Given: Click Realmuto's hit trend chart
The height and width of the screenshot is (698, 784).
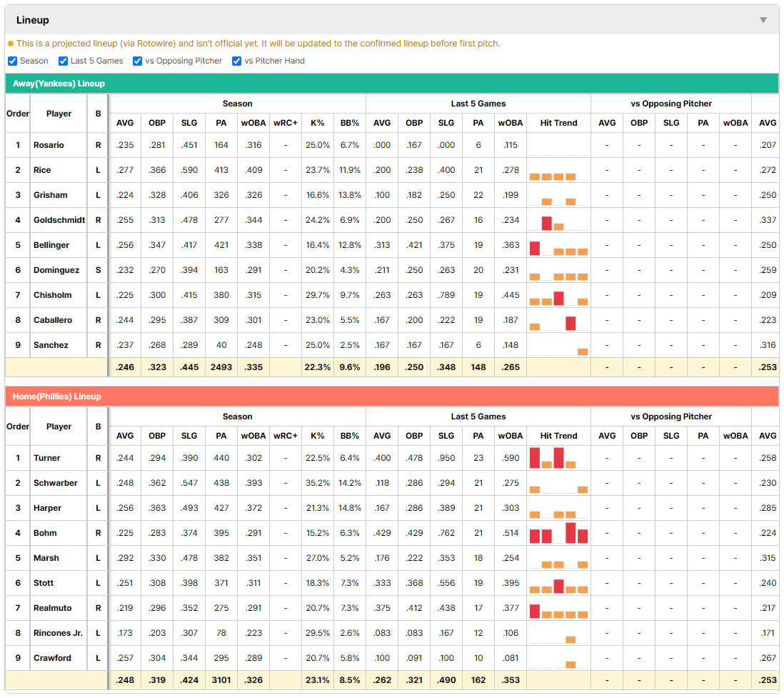Looking at the screenshot, I should click(558, 608).
